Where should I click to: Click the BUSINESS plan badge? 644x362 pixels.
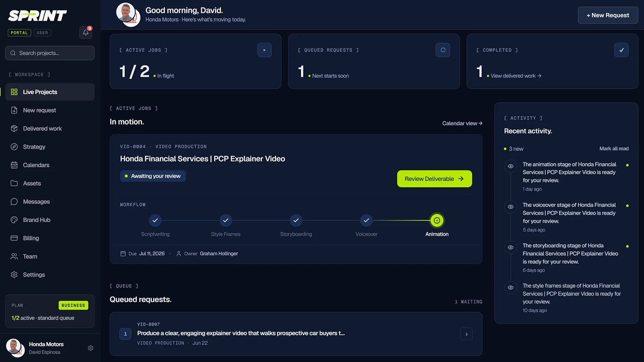[73, 305]
